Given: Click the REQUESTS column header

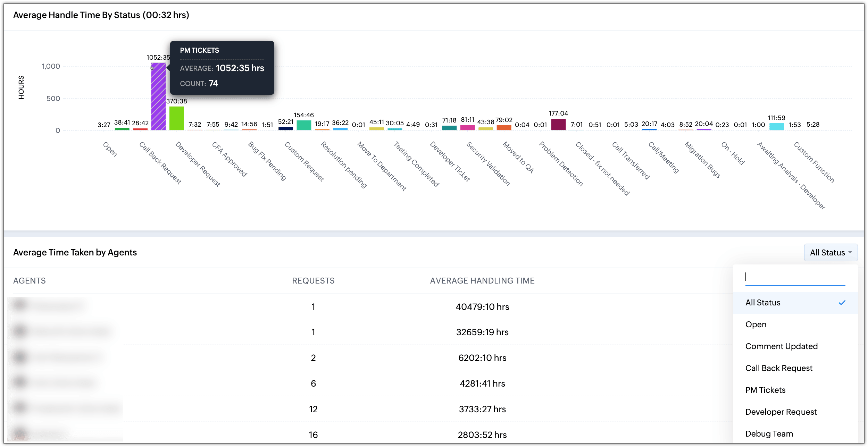Looking at the screenshot, I should coord(313,281).
